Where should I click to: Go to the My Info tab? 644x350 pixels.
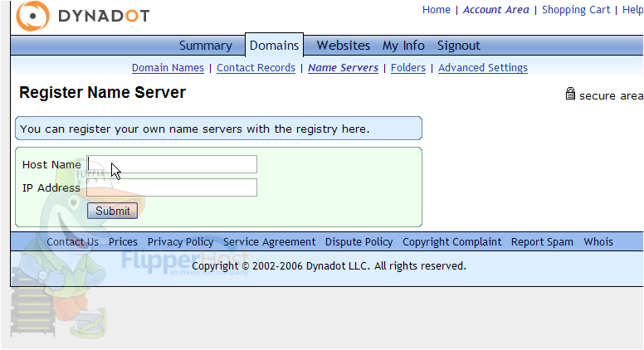pos(403,46)
